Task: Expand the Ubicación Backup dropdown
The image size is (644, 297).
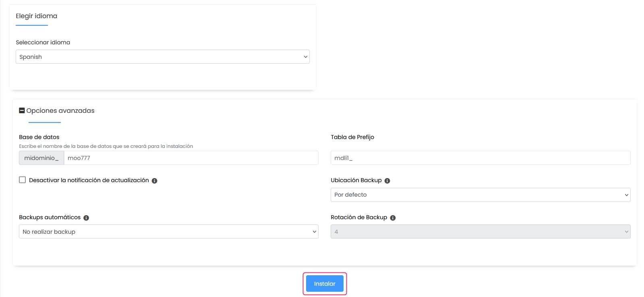Action: click(x=480, y=195)
